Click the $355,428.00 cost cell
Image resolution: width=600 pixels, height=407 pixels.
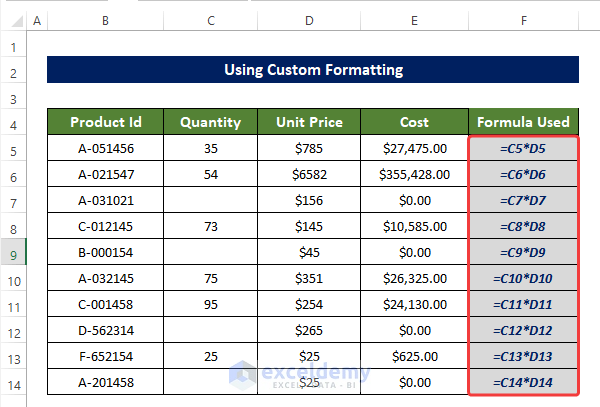pyautogui.click(x=414, y=175)
